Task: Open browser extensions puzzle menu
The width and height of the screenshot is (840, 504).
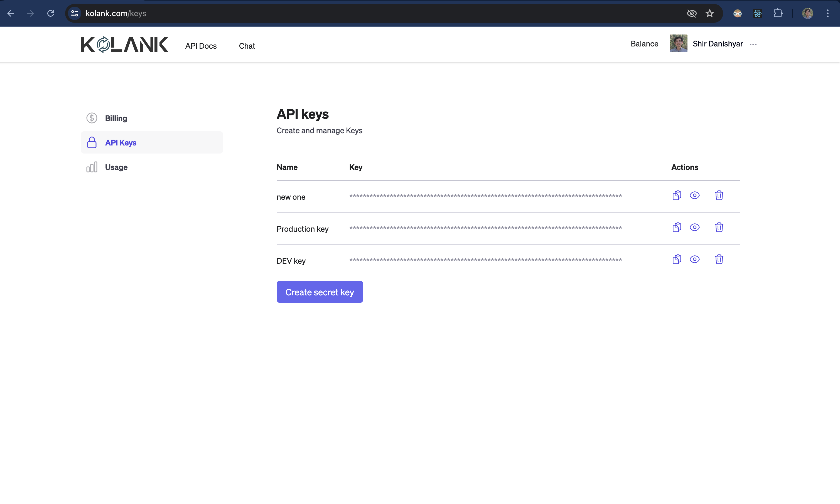Action: 777,13
